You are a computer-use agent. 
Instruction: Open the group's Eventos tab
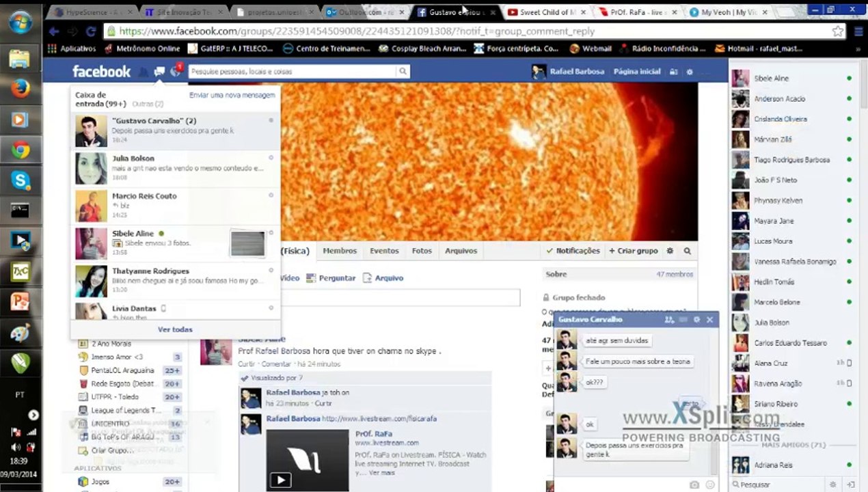point(384,251)
